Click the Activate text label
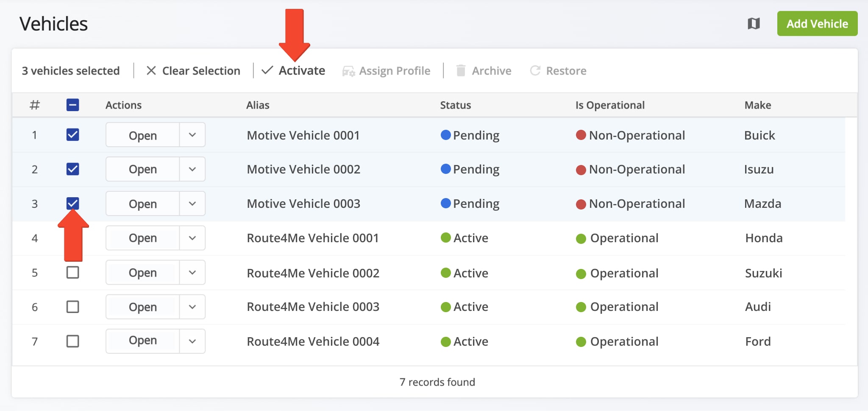The height and width of the screenshot is (411, 868). tap(302, 70)
